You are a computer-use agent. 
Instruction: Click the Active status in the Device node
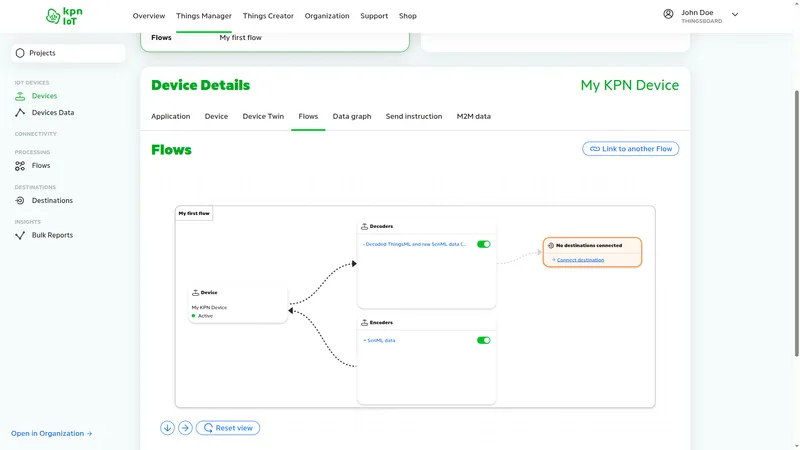pyautogui.click(x=205, y=316)
